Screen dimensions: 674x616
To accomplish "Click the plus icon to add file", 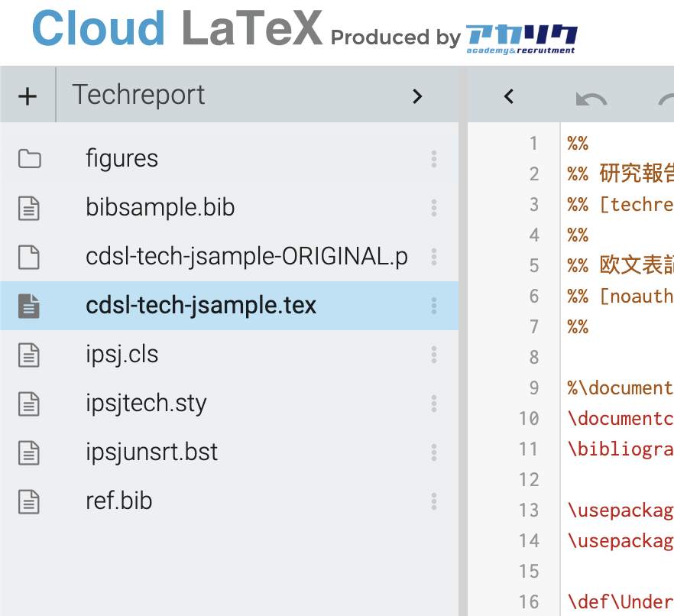I will (28, 96).
